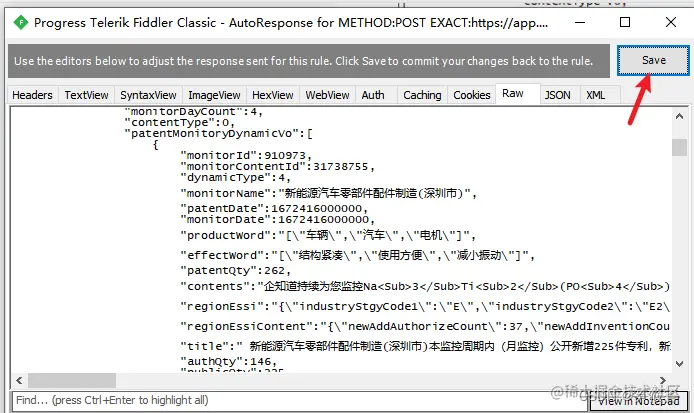Click the vertical scrollbar down arrow
The width and height of the screenshot is (694, 413).
click(679, 363)
